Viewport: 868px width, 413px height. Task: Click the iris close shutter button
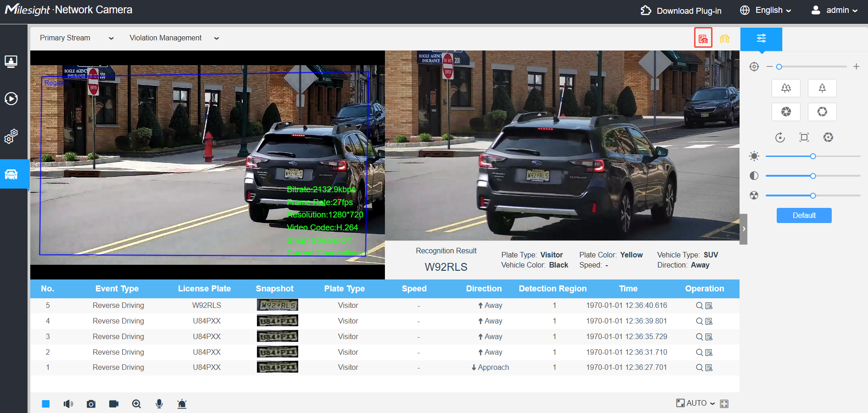pyautogui.click(x=786, y=112)
